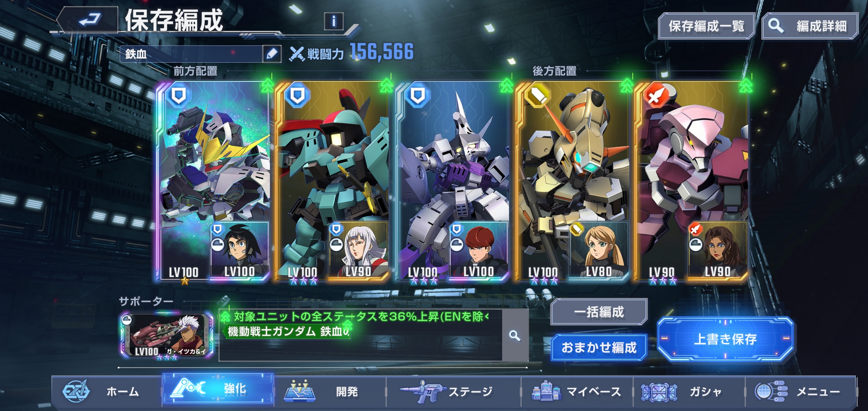This screenshot has width=868, height=411.
Task: Tap the red-haired pilot portrait LV100
Action: [x=478, y=250]
